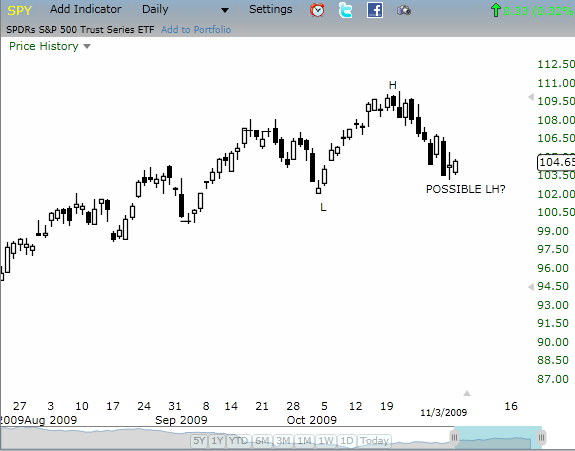
Task: Open the Settings menu
Action: point(271,9)
